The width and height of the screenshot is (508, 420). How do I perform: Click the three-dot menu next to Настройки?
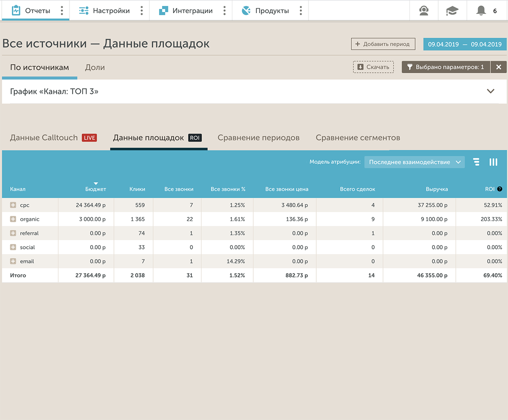point(141,11)
